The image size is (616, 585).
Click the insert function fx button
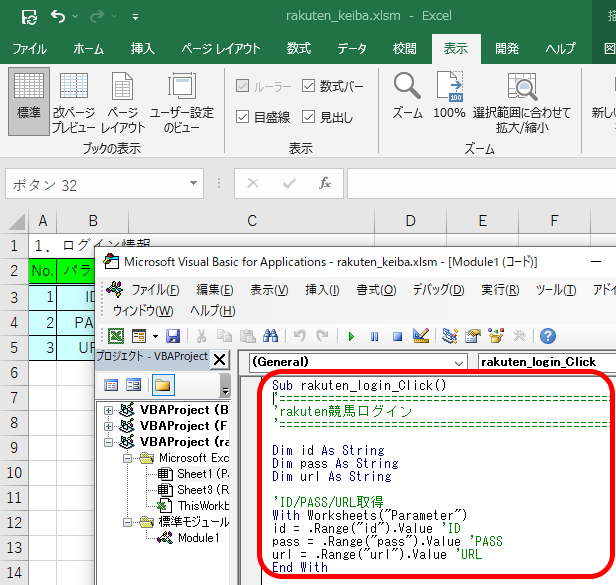pos(324,183)
